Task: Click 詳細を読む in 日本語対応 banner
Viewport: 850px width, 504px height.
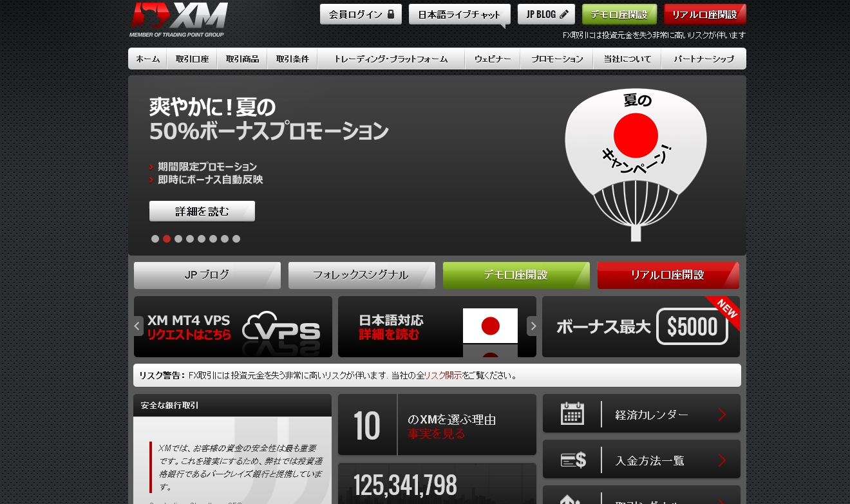Action: tap(389, 335)
